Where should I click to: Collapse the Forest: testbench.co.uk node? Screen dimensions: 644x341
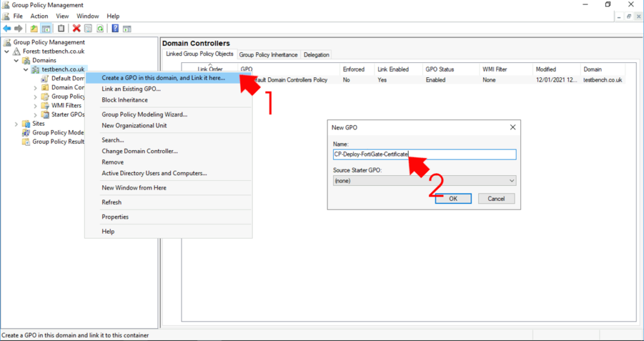click(x=7, y=51)
